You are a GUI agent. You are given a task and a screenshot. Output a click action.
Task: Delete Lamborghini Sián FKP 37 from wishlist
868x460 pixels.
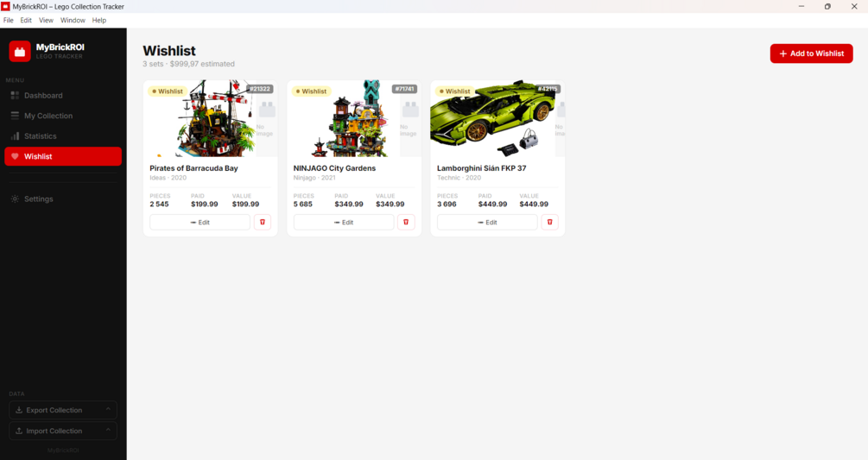pos(549,223)
